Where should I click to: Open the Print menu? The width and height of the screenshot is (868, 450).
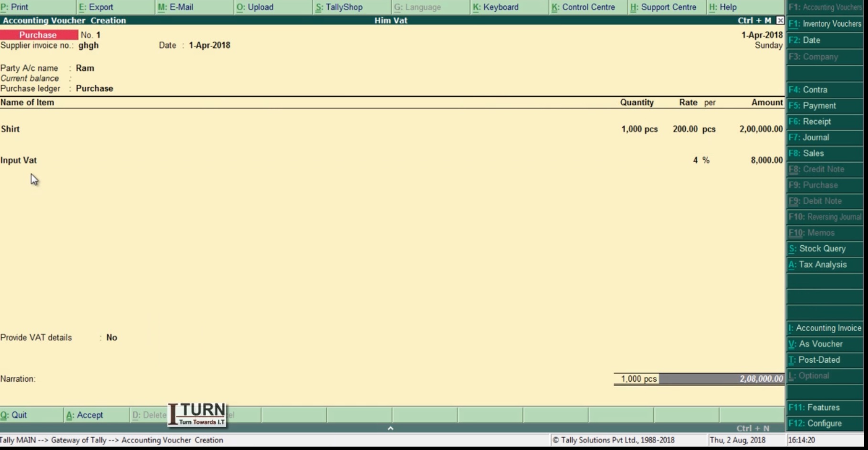(14, 7)
